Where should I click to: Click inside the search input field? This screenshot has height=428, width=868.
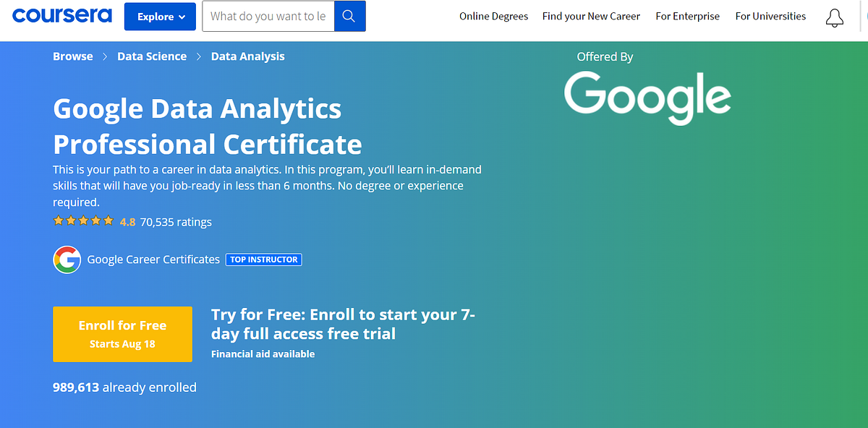click(268, 16)
